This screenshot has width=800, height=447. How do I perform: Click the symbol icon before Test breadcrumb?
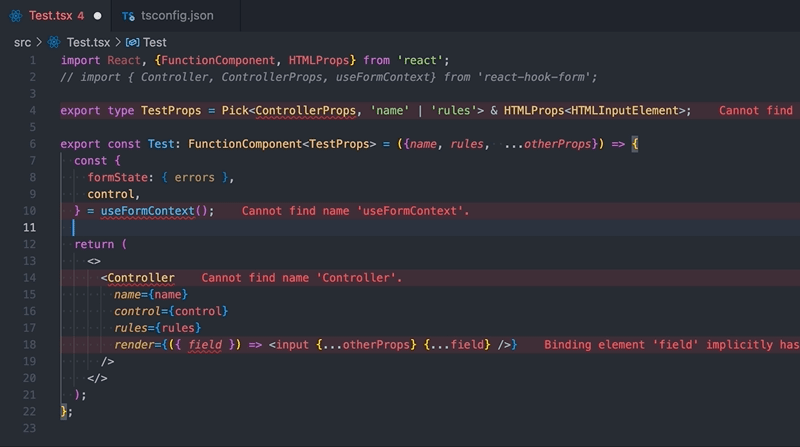tap(133, 42)
